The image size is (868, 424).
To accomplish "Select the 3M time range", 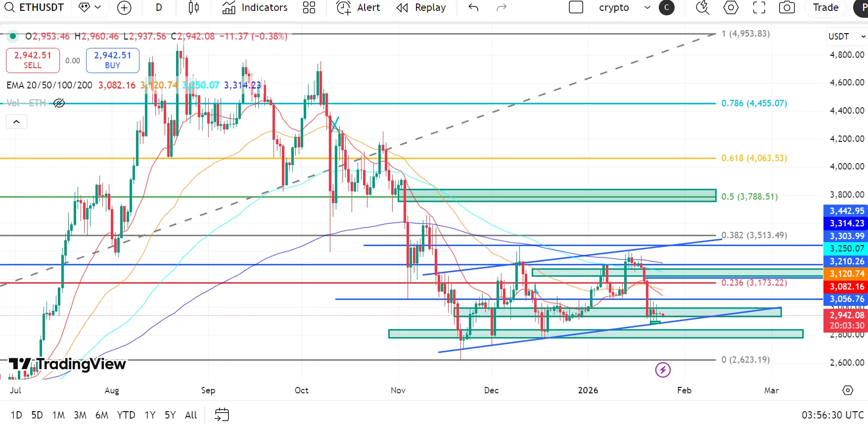I will tap(80, 415).
